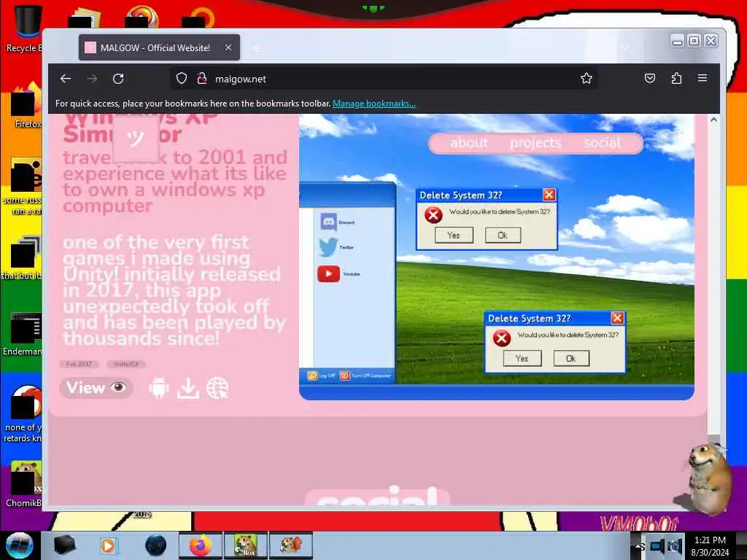
Task: Go back to the previous page
Action: point(66,79)
